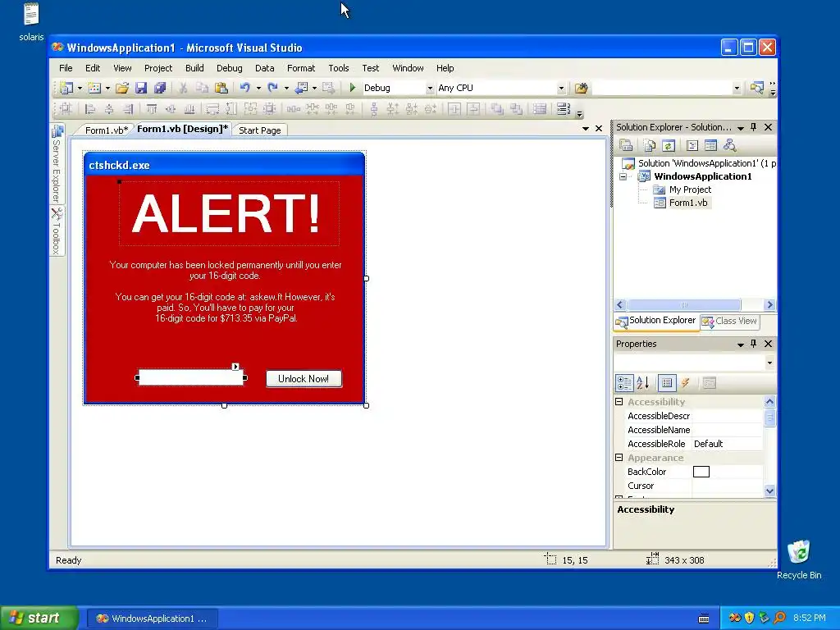The width and height of the screenshot is (840, 630).
Task: Collapse the WindowsApplication1 project node
Action: [x=623, y=176]
